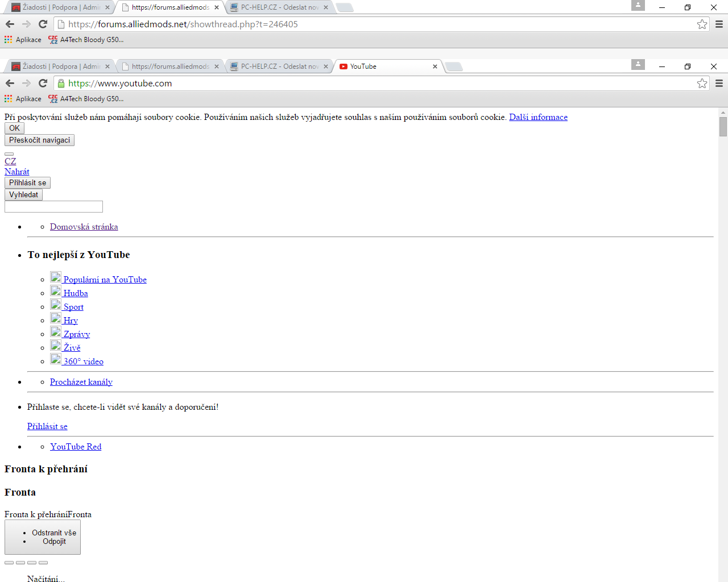Viewport: 728px width, 582px height.
Task: Click the Vyhledat search button
Action: click(x=23, y=195)
